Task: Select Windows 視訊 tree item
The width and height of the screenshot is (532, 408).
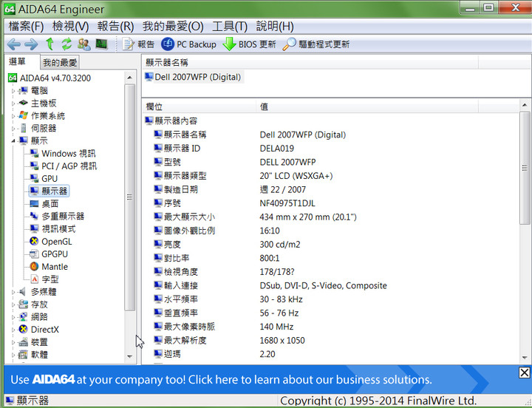Action: point(63,154)
